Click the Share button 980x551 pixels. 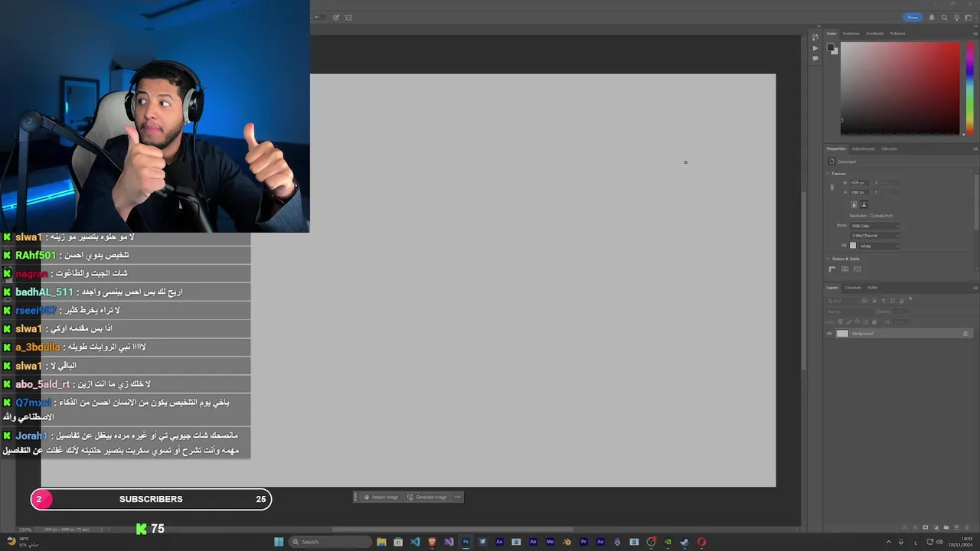pos(913,18)
